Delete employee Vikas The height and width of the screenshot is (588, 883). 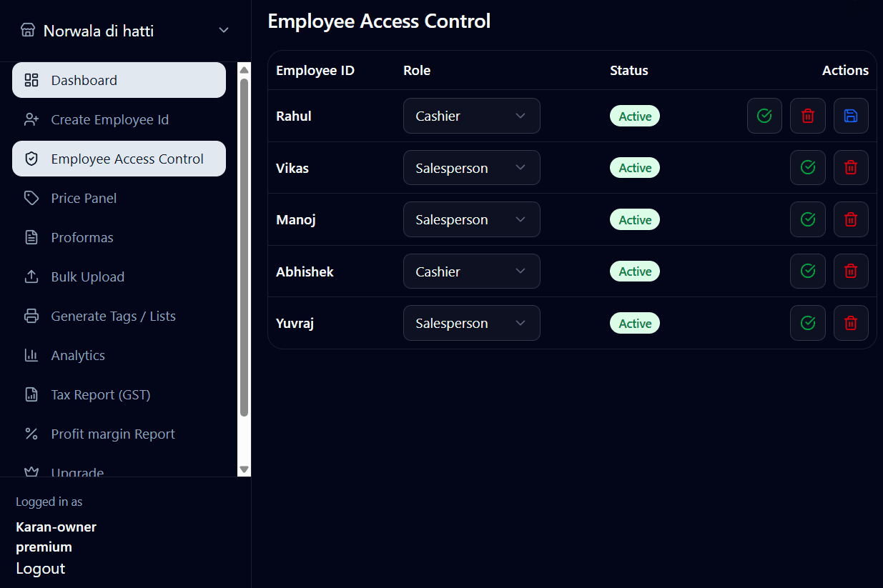(x=851, y=167)
